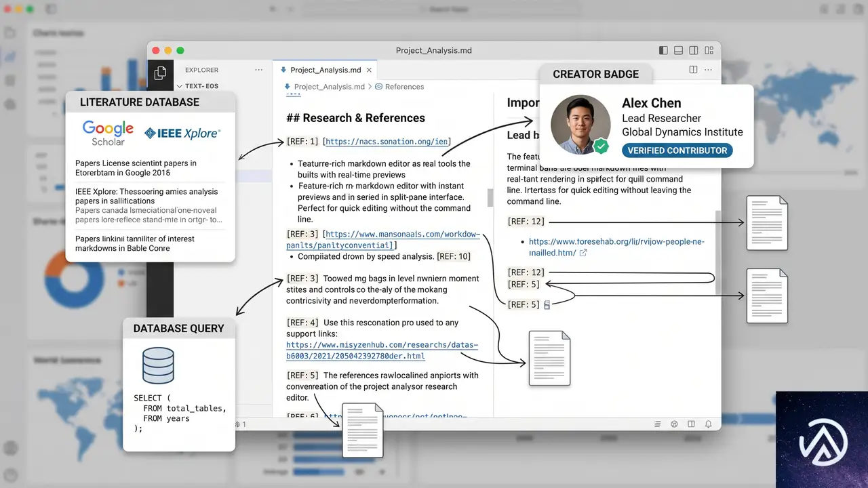868x488 pixels.
Task: Open the notifications bell in status bar
Action: tap(708, 424)
